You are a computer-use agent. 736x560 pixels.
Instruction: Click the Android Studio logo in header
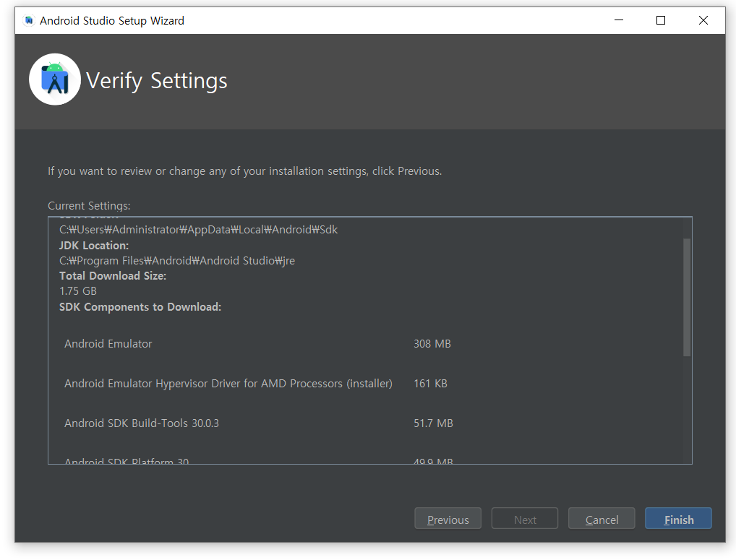pyautogui.click(x=55, y=79)
